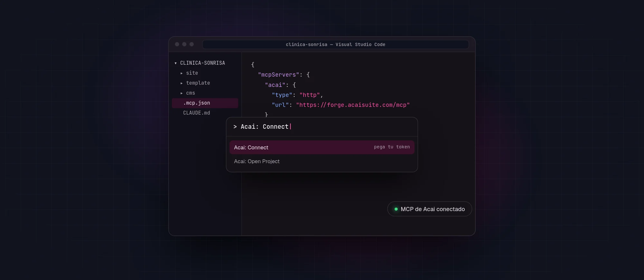Click the "mcpServers" key in the editor
This screenshot has height=280, width=644.
click(x=279, y=75)
